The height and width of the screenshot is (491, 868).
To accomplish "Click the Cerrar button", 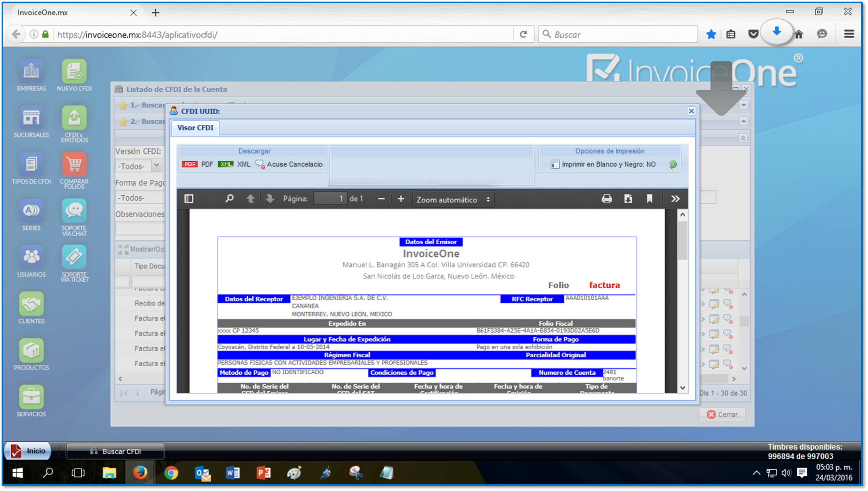I will [723, 414].
